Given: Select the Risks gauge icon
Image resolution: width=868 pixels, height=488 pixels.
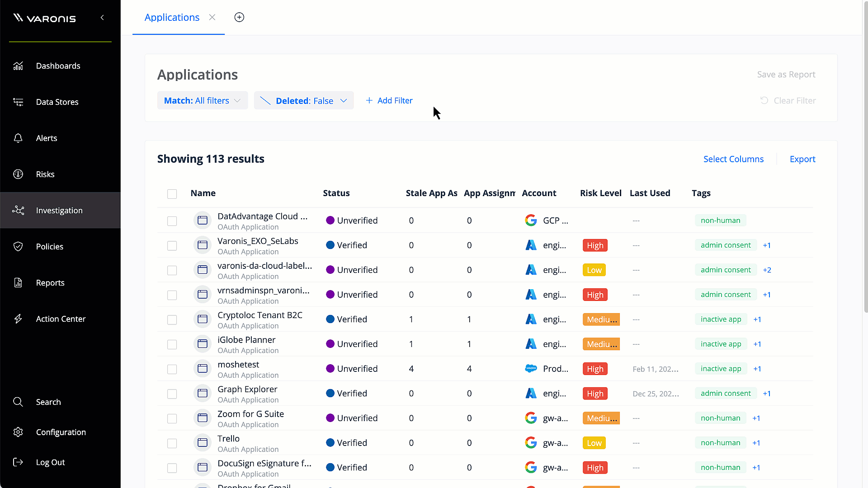Looking at the screenshot, I should (x=18, y=174).
